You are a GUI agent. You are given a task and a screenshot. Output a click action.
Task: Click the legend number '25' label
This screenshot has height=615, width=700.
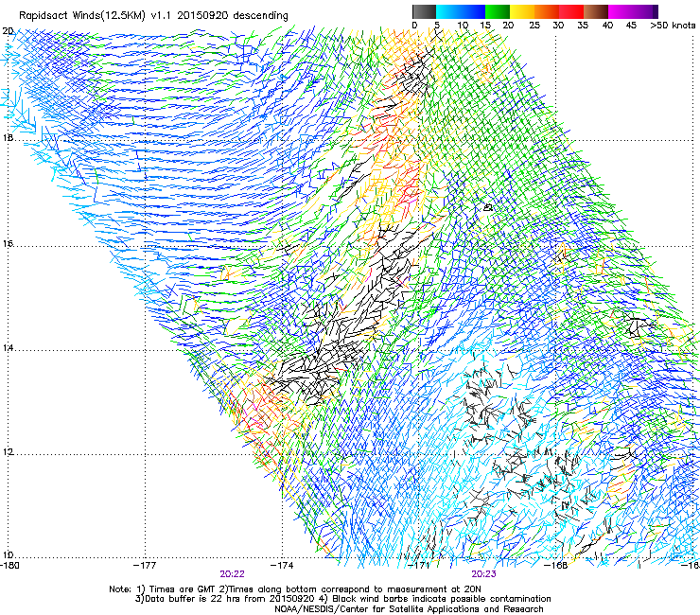tap(534, 26)
